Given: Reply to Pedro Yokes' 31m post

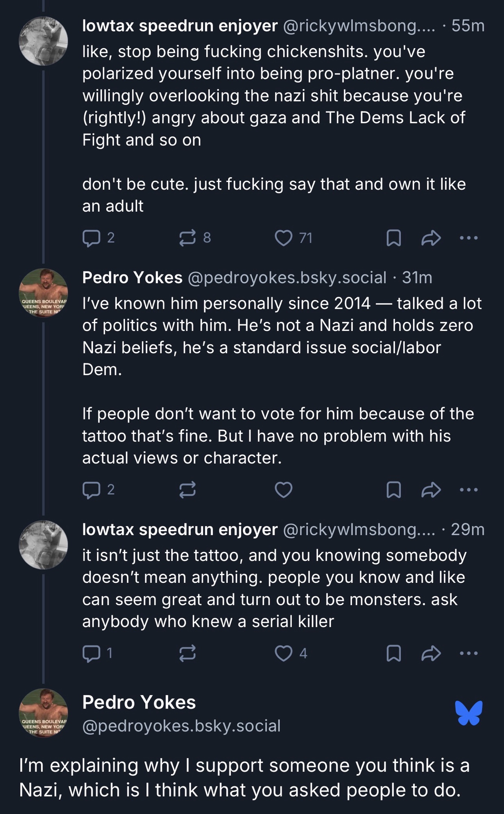Looking at the screenshot, I should pyautogui.click(x=92, y=490).
